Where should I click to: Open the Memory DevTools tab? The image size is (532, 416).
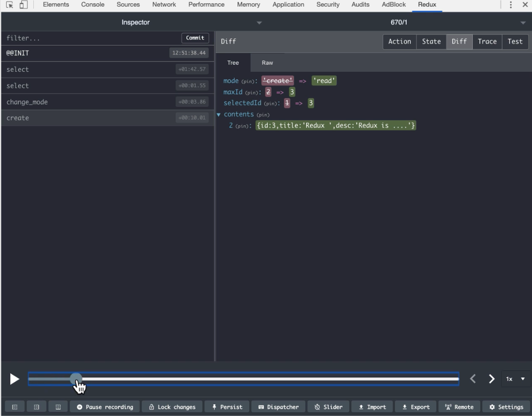(248, 5)
